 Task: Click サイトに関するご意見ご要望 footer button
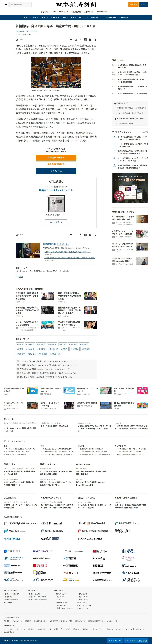tap(136, 641)
